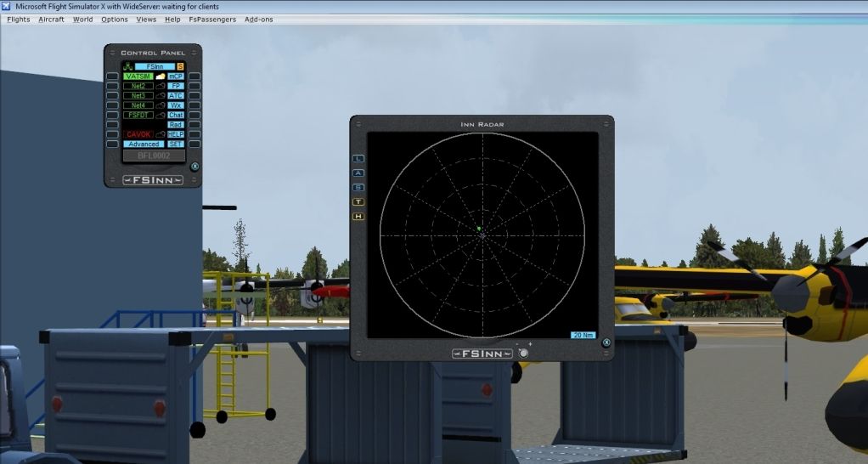This screenshot has width=868, height=464.
Task: Open the Aircraft menu
Action: click(52, 20)
